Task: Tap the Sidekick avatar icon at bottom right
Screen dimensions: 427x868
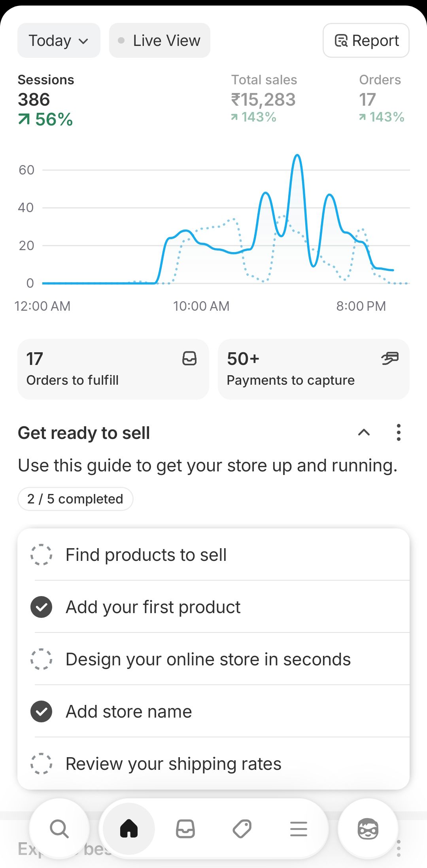Action: (368, 828)
